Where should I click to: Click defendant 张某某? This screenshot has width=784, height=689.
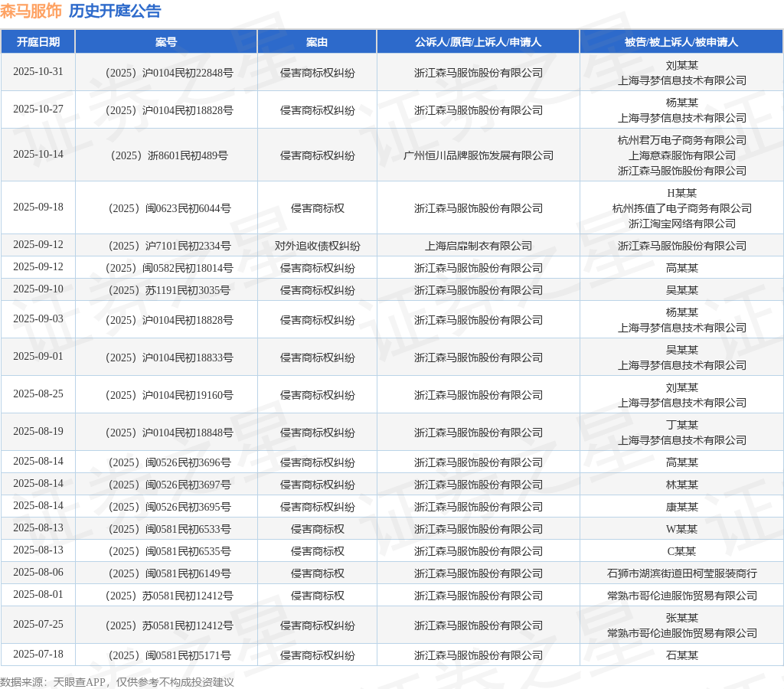point(681,618)
